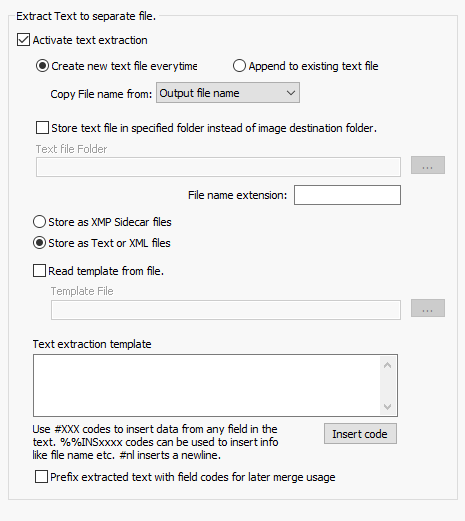Browse for Text file Folder

pyautogui.click(x=428, y=165)
